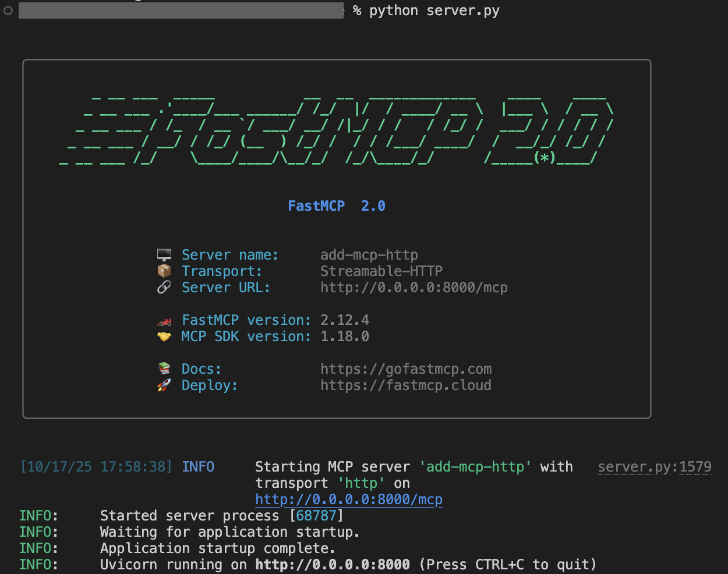728x574 pixels.
Task: Click the timestamp [10/17/25 17:58:38]
Action: tap(96, 467)
